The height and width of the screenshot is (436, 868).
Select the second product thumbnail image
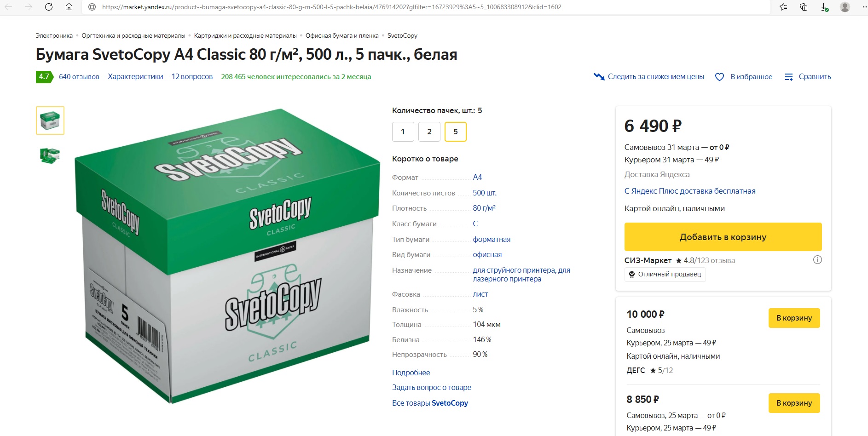tap(50, 155)
